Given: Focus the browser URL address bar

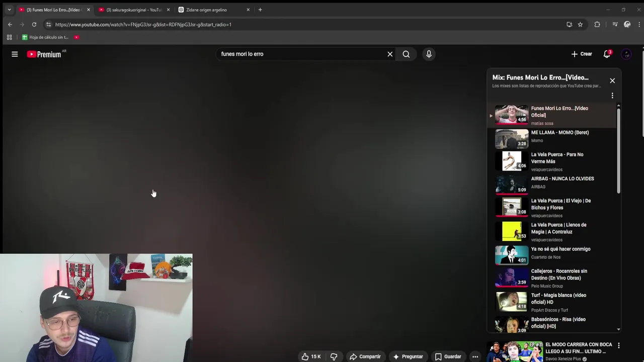Looking at the screenshot, I should coord(307,24).
